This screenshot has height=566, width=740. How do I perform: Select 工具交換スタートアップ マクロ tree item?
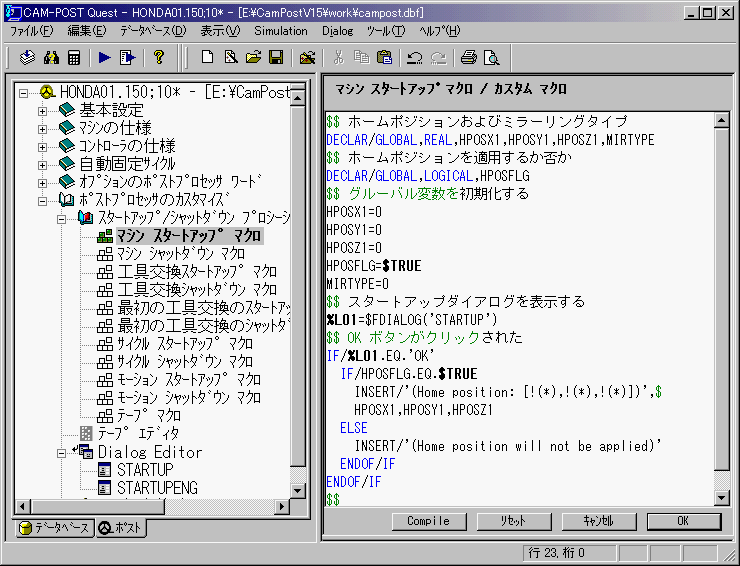coord(197,271)
